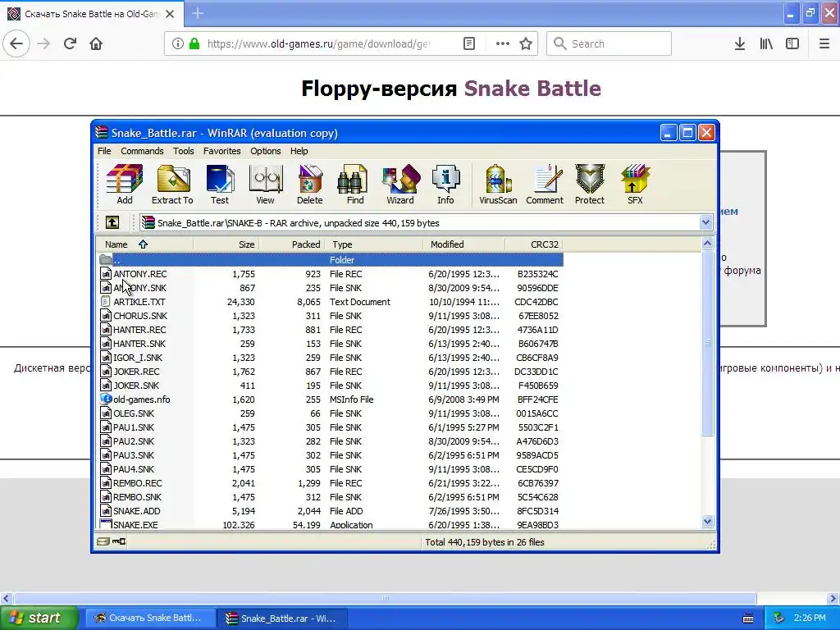Reload the page in Firefox

(x=70, y=43)
